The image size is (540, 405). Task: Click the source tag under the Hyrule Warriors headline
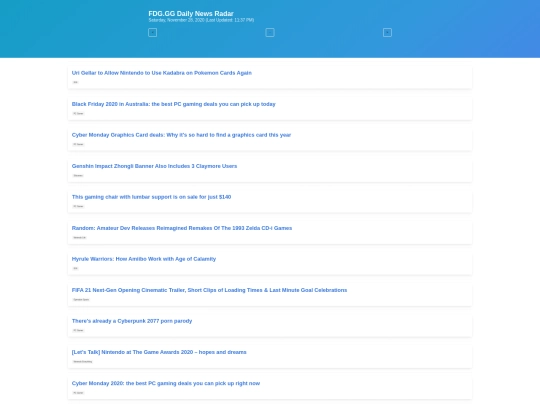pyautogui.click(x=75, y=268)
